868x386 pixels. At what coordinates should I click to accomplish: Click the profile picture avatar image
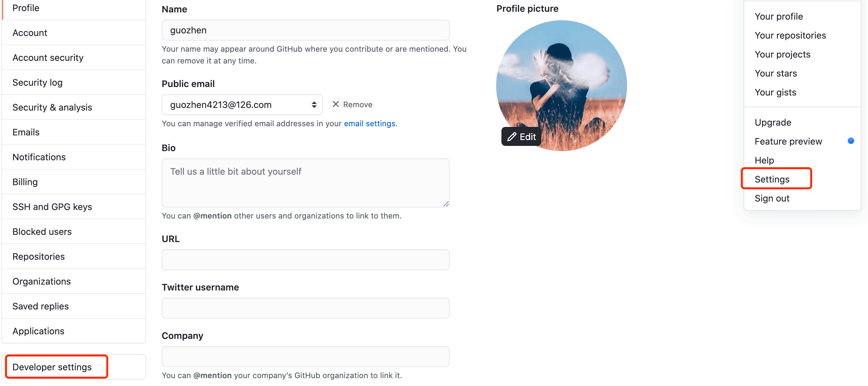pyautogui.click(x=561, y=78)
